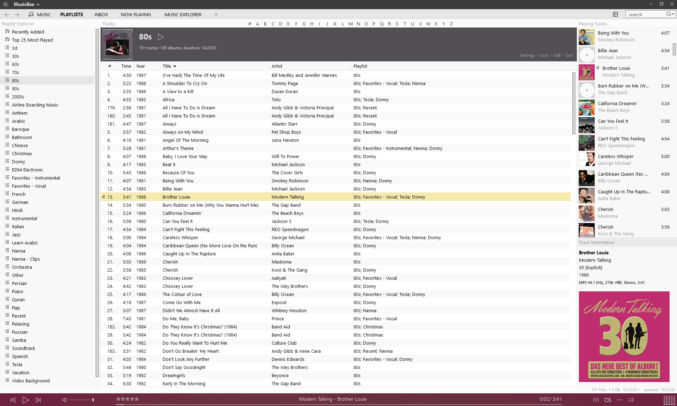Click the Edit link in playlist header

point(557,55)
